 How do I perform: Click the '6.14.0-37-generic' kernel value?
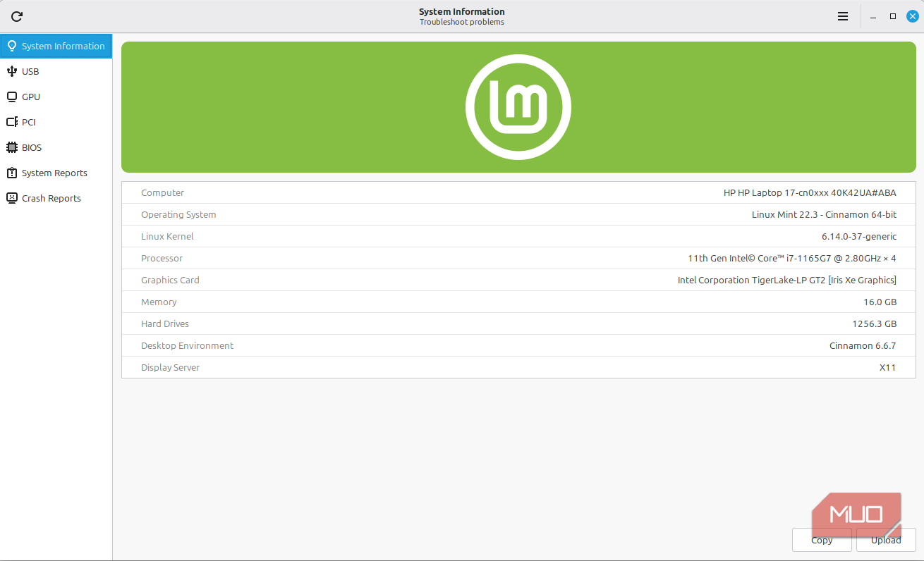tap(859, 236)
